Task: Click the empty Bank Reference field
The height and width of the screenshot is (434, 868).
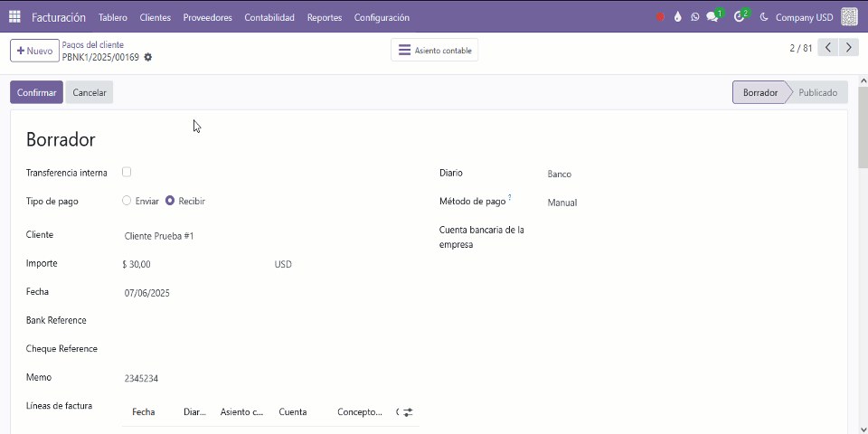Action: point(270,322)
